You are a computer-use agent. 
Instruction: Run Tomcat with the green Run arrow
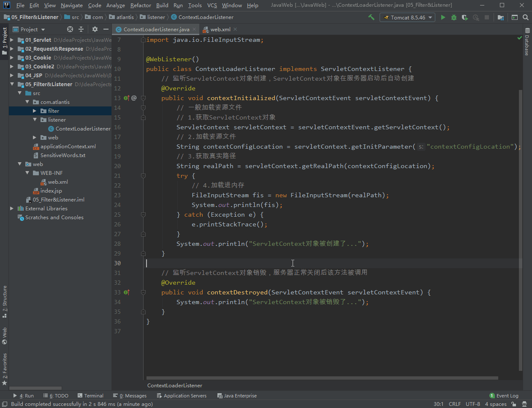click(443, 17)
